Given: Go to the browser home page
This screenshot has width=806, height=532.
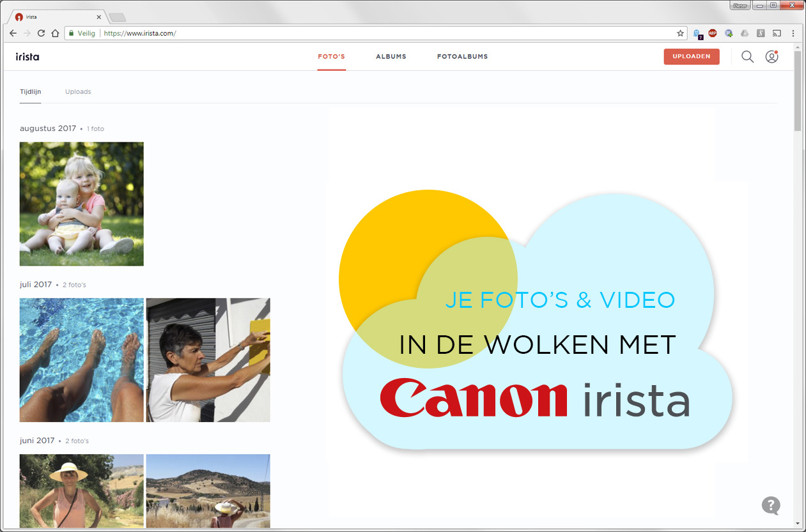Looking at the screenshot, I should 55,33.
